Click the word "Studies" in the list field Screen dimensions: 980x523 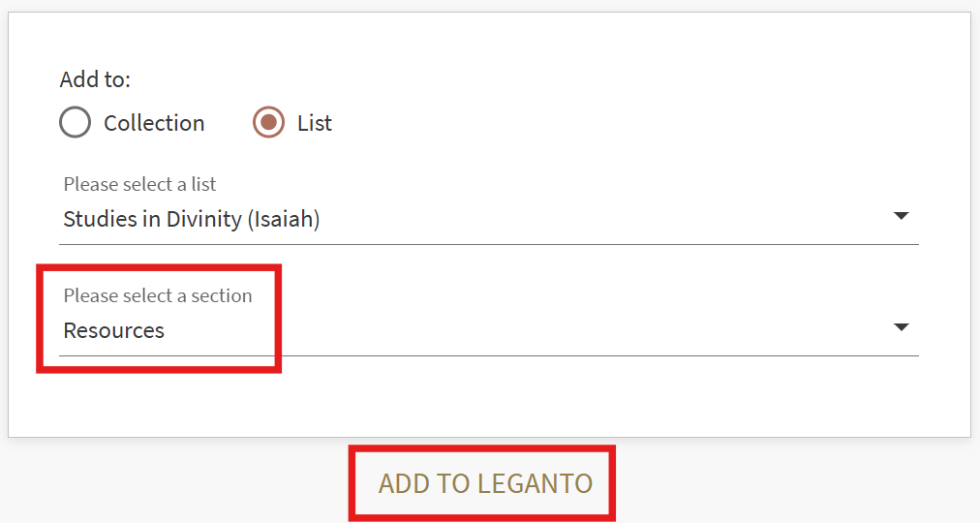coord(100,219)
